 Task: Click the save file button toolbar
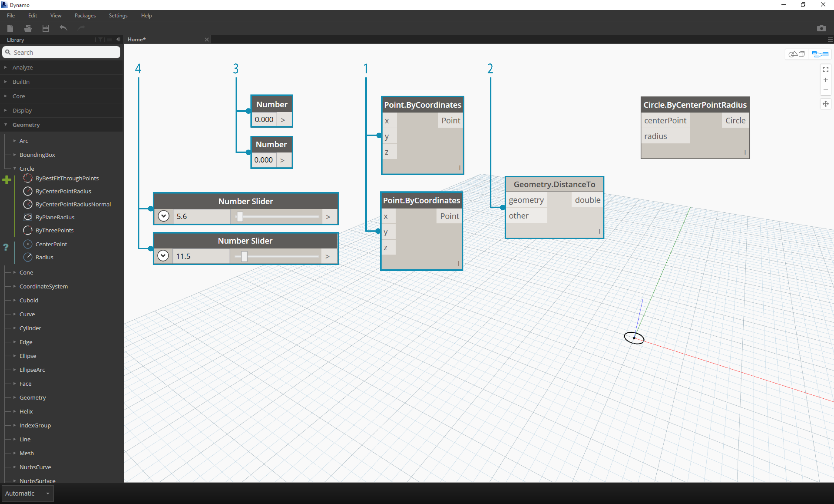pyautogui.click(x=46, y=28)
